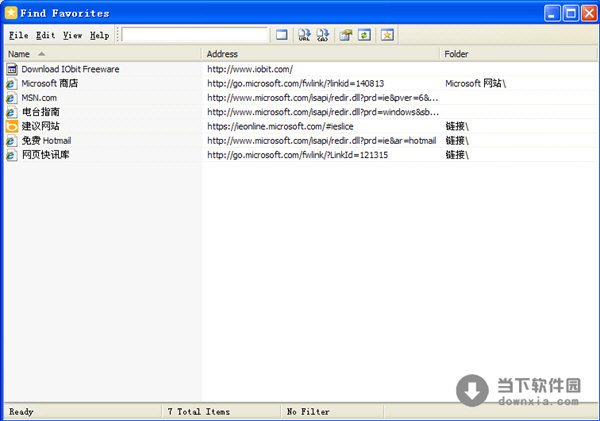Click IE icon beside 电台指南
Image resolution: width=600 pixels, height=421 pixels.
pyautogui.click(x=11, y=112)
